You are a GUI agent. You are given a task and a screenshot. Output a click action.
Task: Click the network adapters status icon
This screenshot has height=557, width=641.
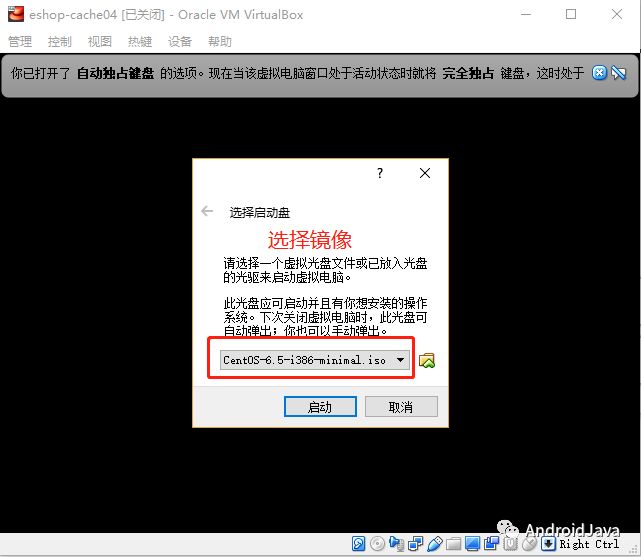[415, 544]
